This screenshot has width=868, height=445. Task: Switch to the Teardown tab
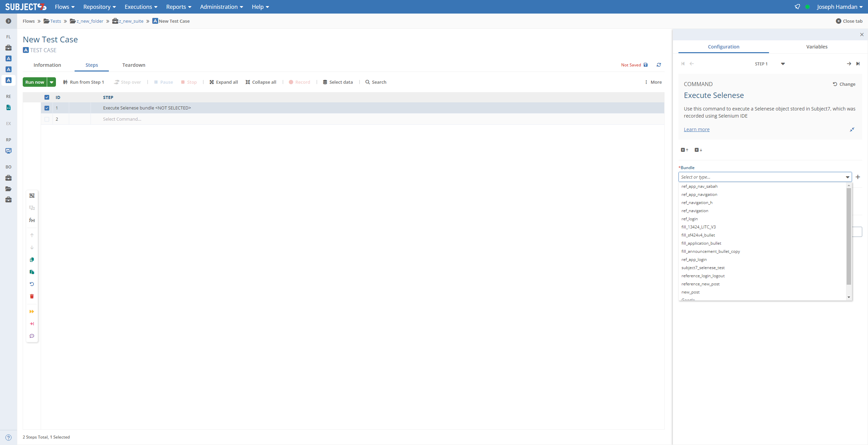134,65
